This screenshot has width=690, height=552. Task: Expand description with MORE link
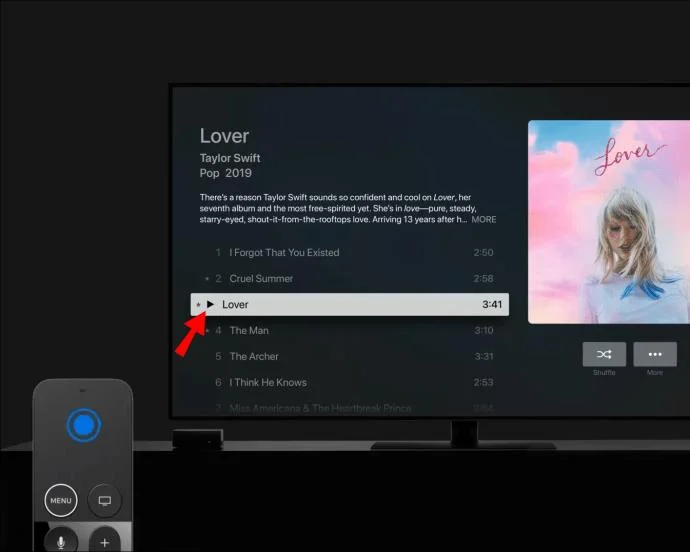click(484, 220)
